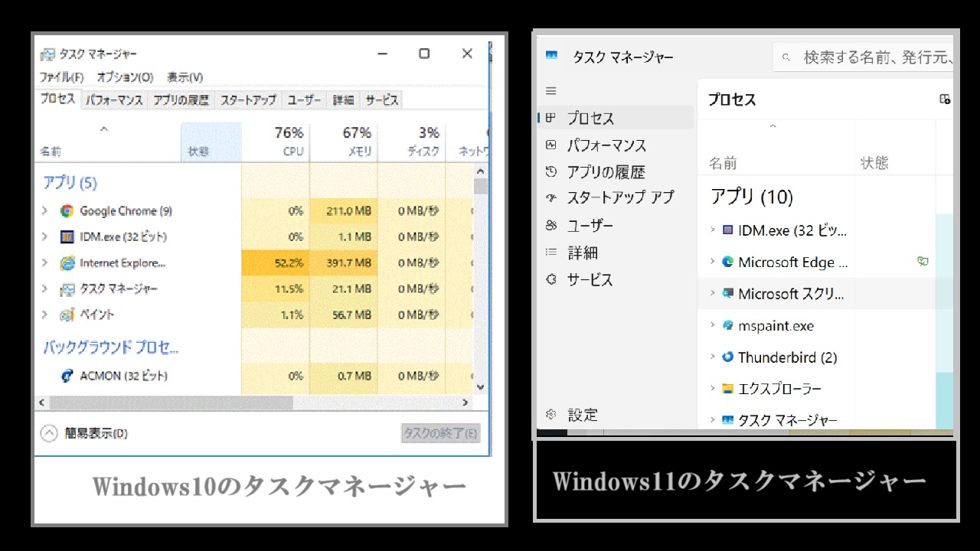
Task: Click the サービス sidebar icon
Action: 550,279
